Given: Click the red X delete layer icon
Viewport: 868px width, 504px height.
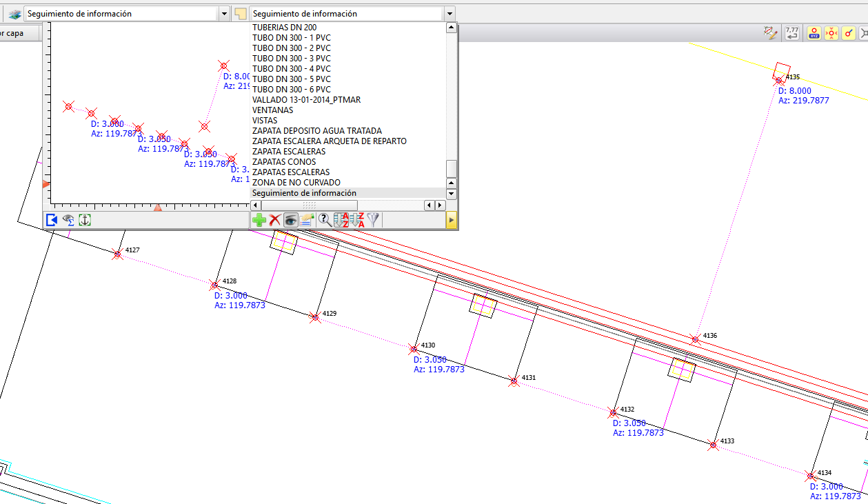Looking at the screenshot, I should 275,220.
